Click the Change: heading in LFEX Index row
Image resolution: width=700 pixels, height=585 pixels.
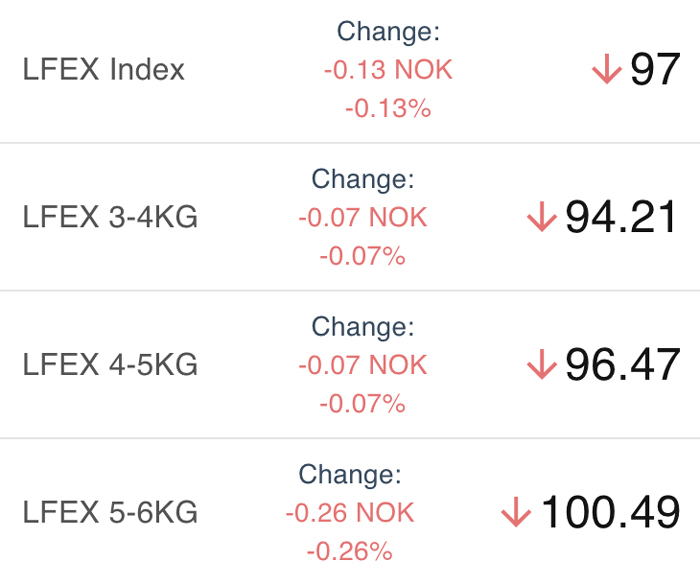pos(388,32)
